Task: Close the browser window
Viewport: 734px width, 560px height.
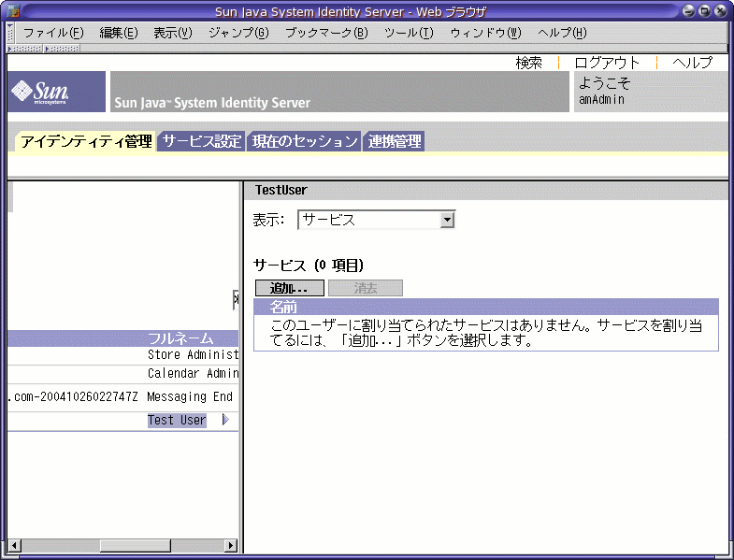Action: (720, 11)
